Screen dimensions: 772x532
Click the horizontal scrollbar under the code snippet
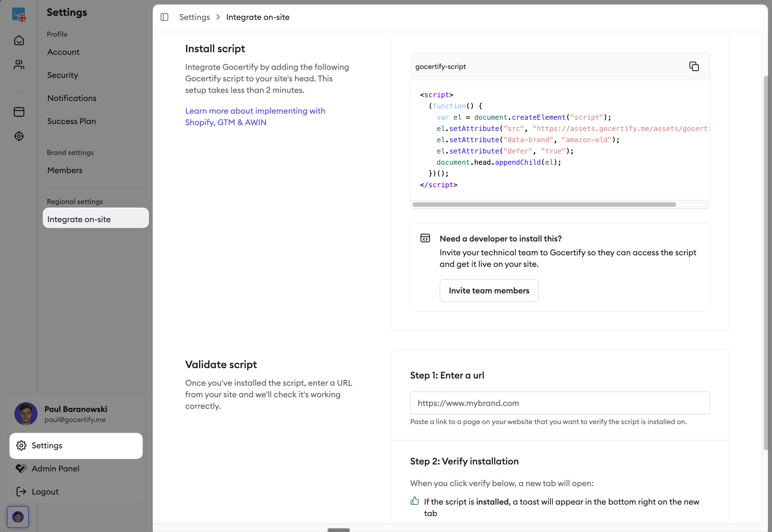click(x=543, y=204)
